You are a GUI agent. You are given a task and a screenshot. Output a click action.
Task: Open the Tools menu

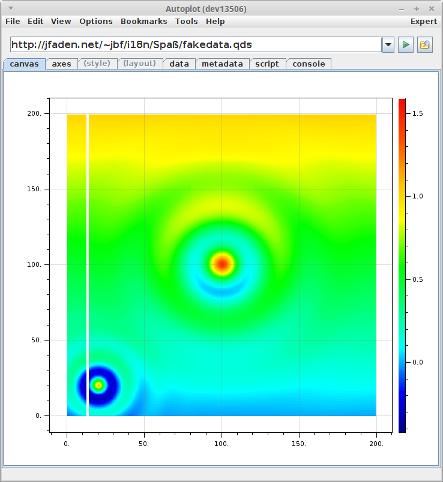click(186, 21)
